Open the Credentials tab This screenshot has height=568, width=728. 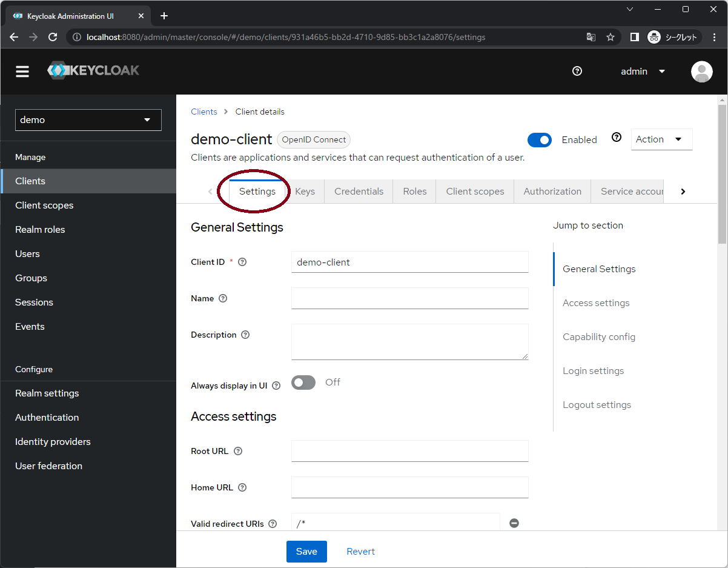pyautogui.click(x=358, y=191)
